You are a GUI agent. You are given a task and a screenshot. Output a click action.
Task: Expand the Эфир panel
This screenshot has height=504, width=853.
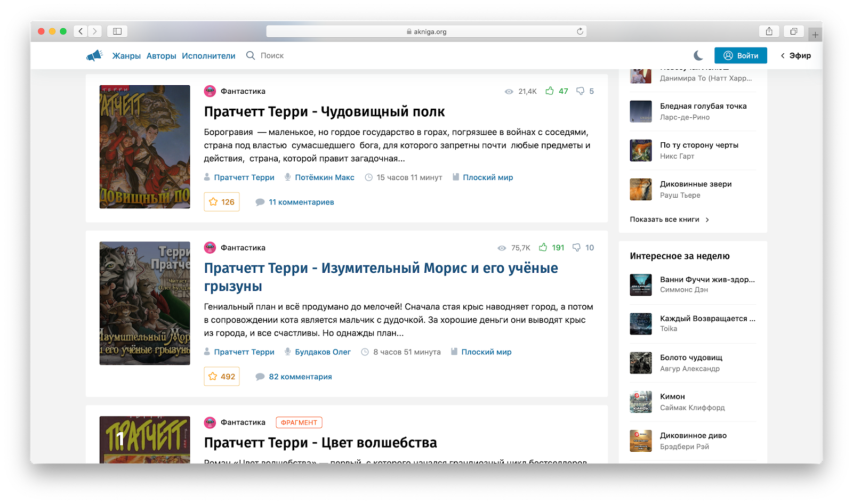pyautogui.click(x=796, y=55)
